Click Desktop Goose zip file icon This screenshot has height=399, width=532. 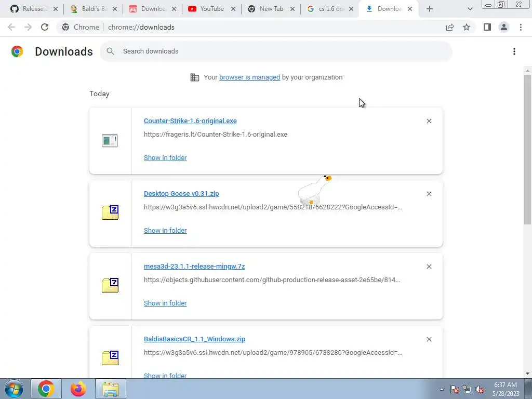pos(110,212)
